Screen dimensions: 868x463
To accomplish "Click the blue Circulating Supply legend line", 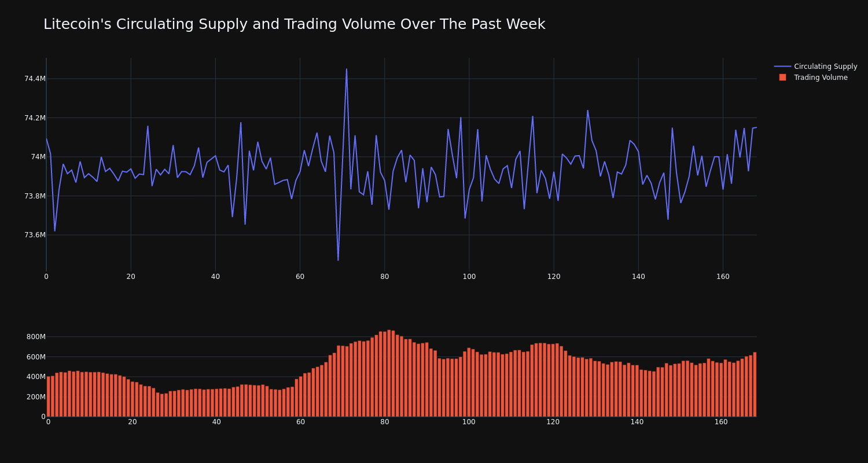I will click(x=782, y=67).
